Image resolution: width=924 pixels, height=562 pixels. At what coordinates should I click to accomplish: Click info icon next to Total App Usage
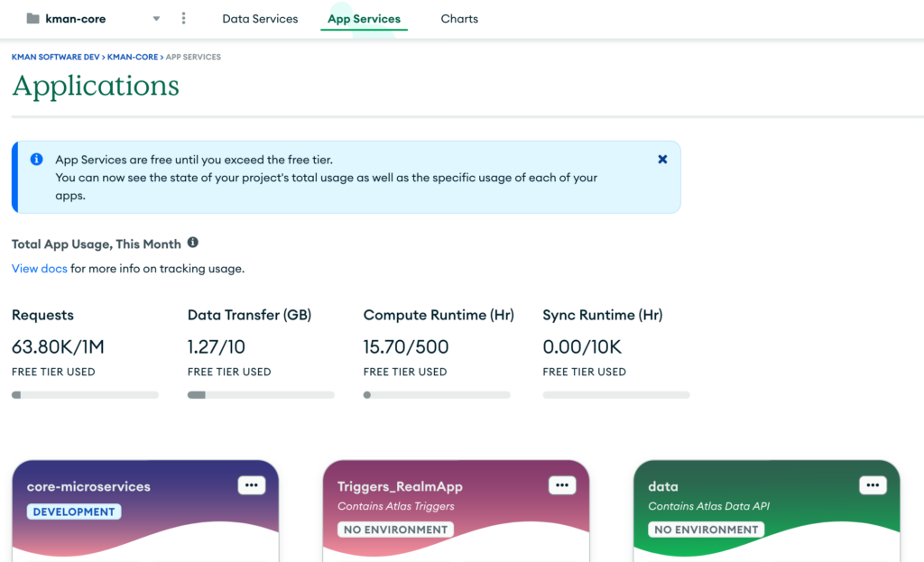tap(193, 243)
